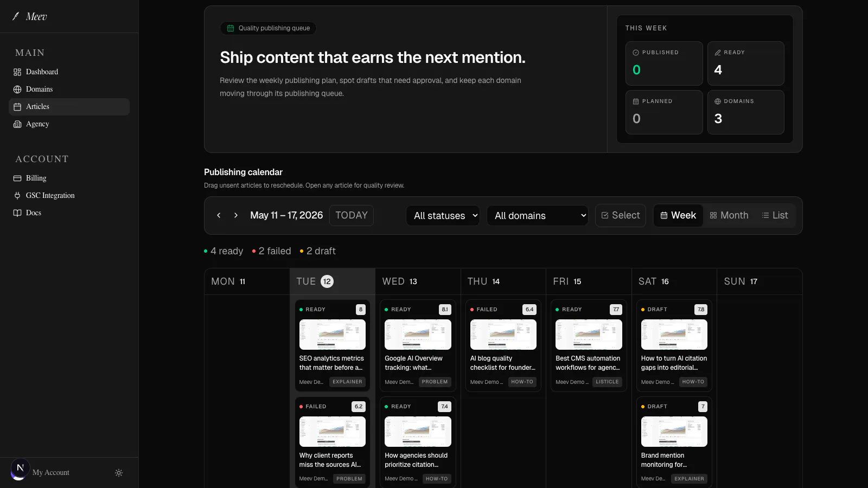
Task: Open Dashboard from the sidebar
Action: (x=69, y=72)
